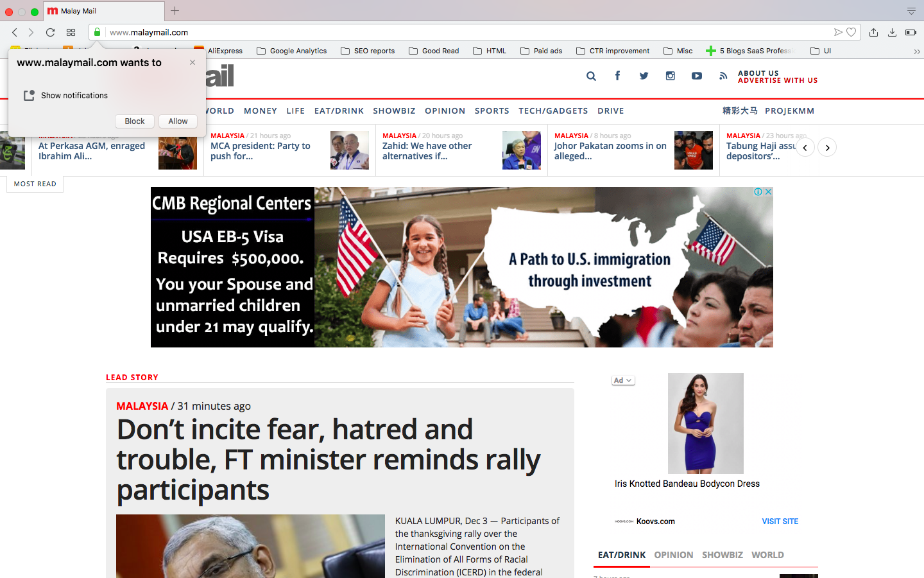This screenshot has width=924, height=578.
Task: Open the OPINION navigation item
Action: (445, 110)
